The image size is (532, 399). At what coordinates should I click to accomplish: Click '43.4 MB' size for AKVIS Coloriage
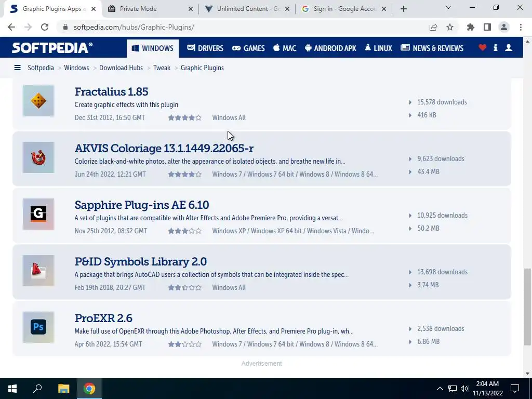click(x=428, y=171)
